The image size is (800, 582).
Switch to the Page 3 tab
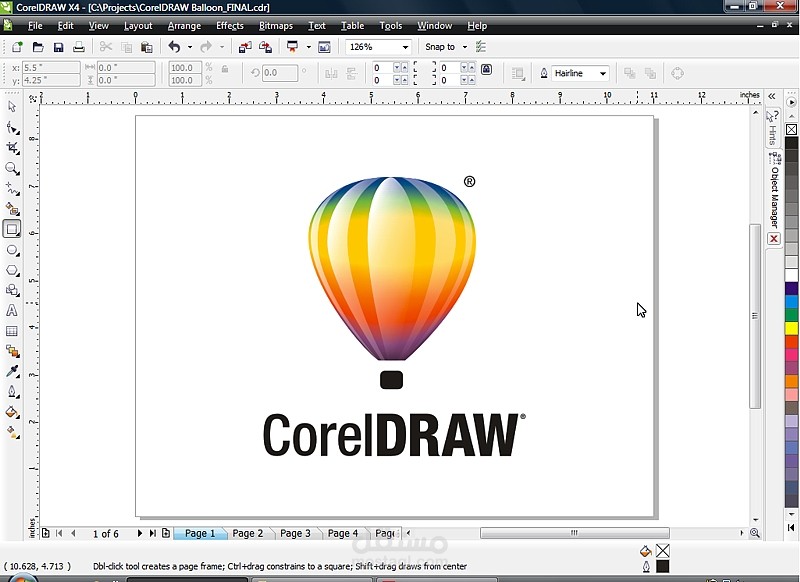tap(295, 533)
